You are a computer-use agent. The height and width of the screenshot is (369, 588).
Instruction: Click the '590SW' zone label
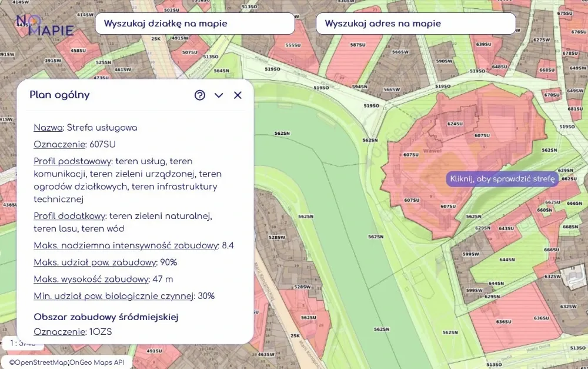click(x=445, y=61)
